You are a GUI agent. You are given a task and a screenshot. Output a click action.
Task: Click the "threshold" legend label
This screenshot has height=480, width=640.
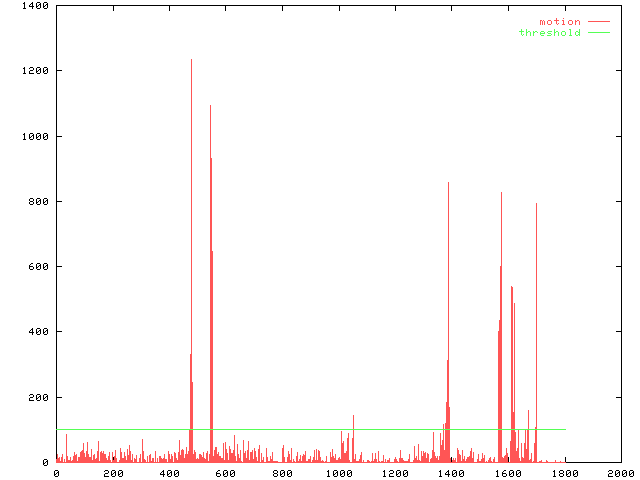(x=549, y=33)
